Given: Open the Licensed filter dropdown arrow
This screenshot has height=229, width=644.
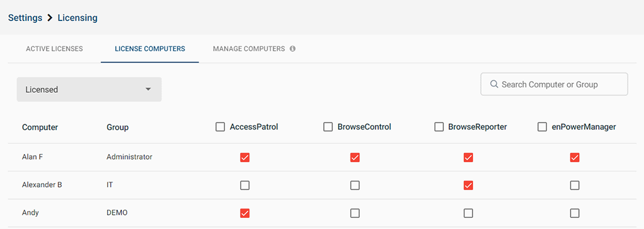Looking at the screenshot, I should click(x=148, y=89).
